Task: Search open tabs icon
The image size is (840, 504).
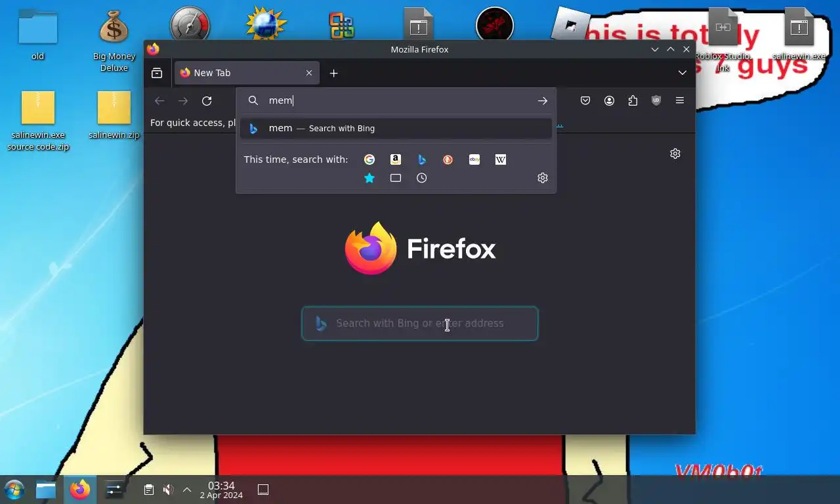Action: (396, 178)
